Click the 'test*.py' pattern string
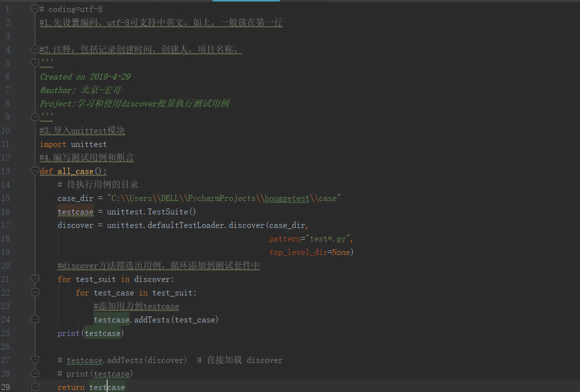Viewport: 580px width, 392px height. pos(328,238)
